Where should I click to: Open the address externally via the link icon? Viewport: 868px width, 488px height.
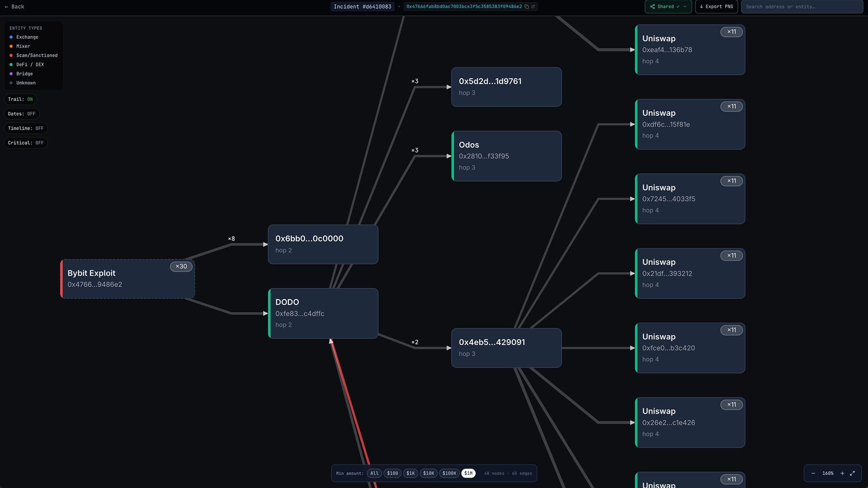[x=533, y=7]
